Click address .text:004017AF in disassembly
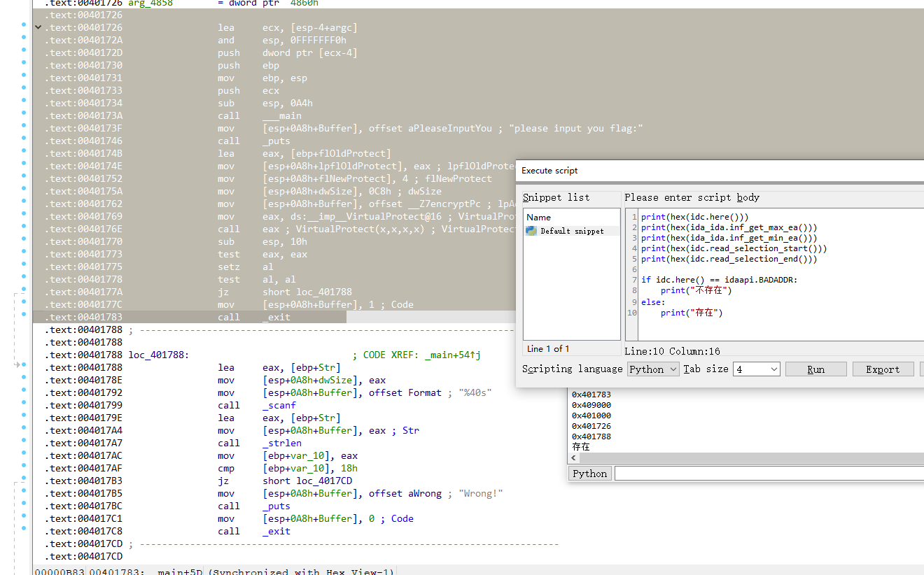924x575 pixels. (x=83, y=469)
